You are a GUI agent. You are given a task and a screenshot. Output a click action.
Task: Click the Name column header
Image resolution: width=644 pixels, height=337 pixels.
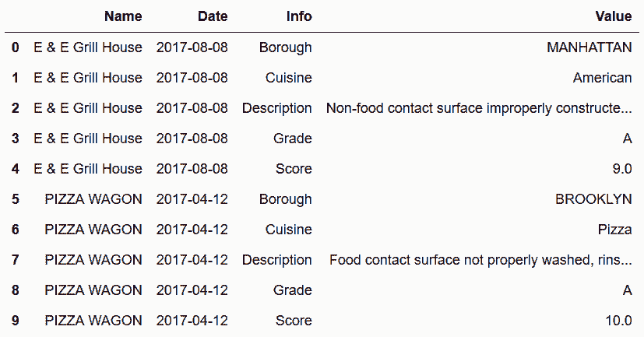(123, 16)
